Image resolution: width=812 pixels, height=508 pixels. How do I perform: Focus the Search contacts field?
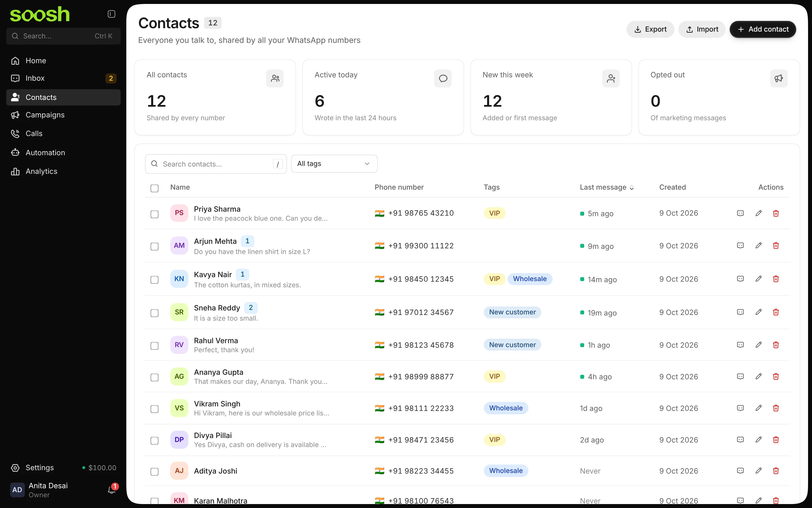coord(216,164)
